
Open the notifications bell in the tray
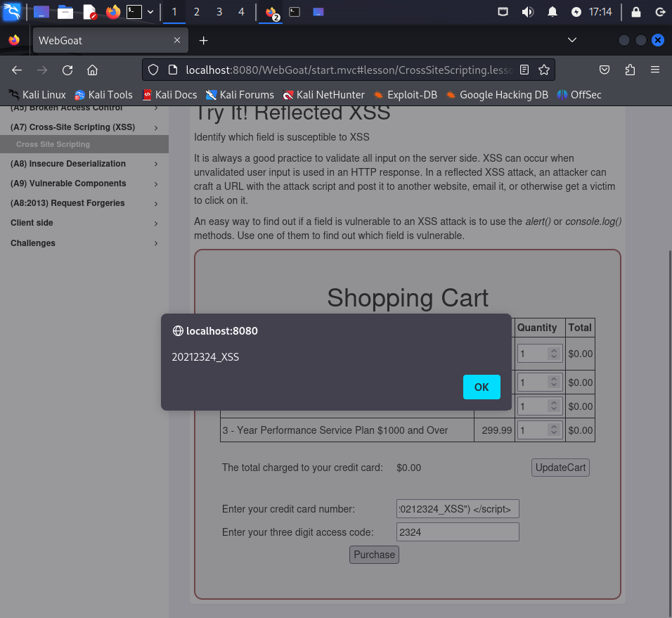click(553, 11)
